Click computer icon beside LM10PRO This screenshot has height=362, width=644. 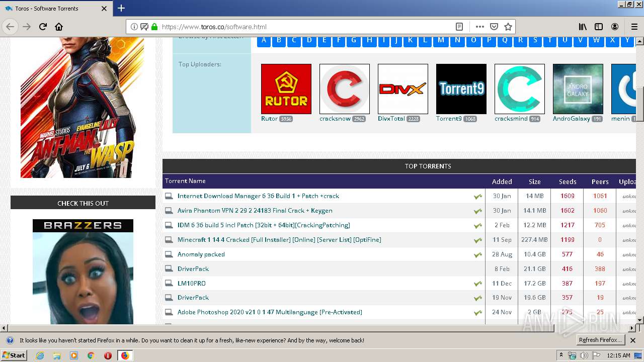169,284
